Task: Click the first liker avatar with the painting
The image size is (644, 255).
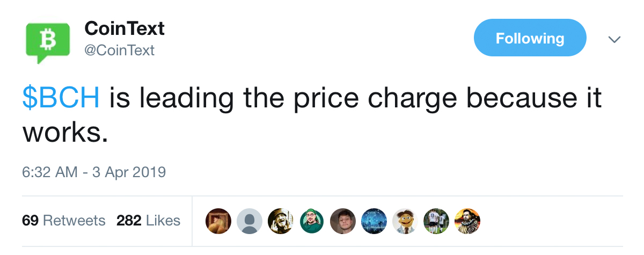Action: 219,221
